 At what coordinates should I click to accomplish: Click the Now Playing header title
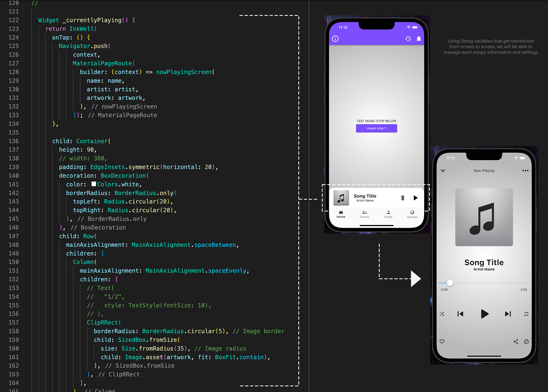click(x=484, y=170)
